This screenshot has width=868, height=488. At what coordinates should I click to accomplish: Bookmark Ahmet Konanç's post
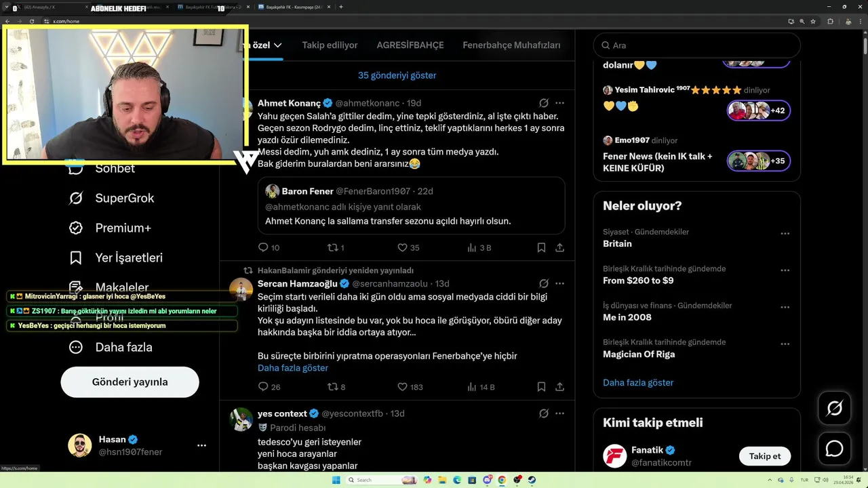point(541,247)
